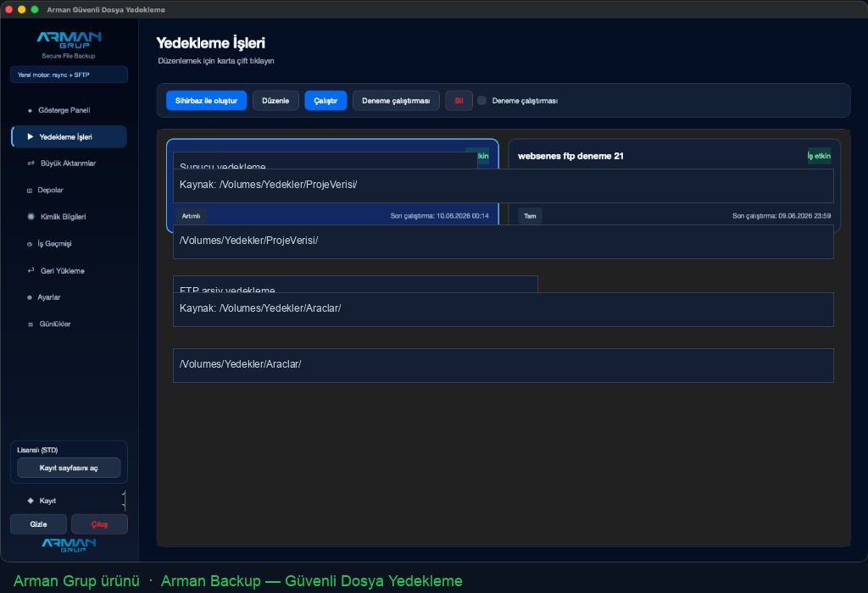Image resolution: width=868 pixels, height=593 pixels.
Task: Quit using the red Çıkış button
Action: (100, 524)
